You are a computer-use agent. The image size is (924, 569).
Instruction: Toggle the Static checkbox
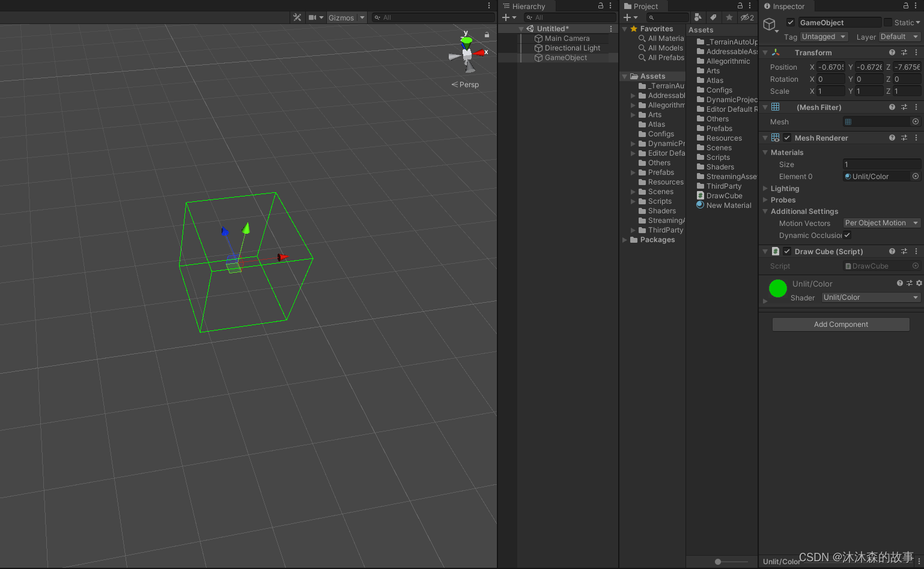tap(887, 22)
